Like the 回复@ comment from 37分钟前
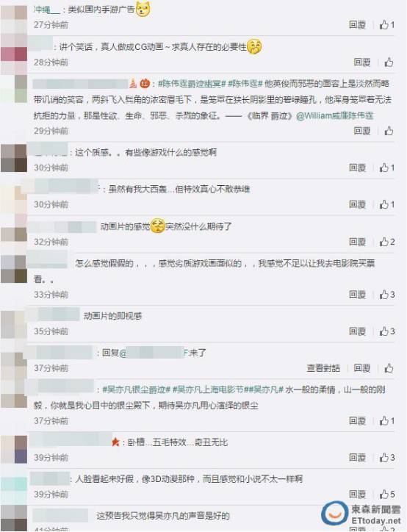The image size is (407, 532). tap(389, 368)
